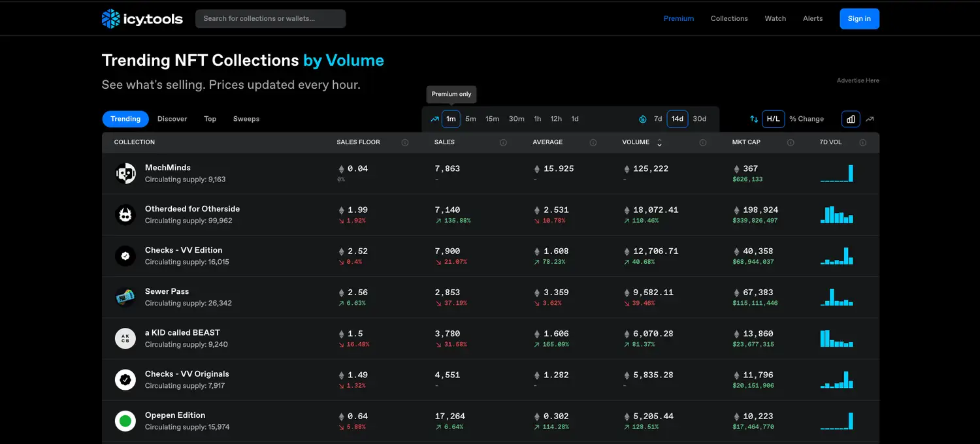Click the Otherdeed for Otherside collection avatar

125,214
